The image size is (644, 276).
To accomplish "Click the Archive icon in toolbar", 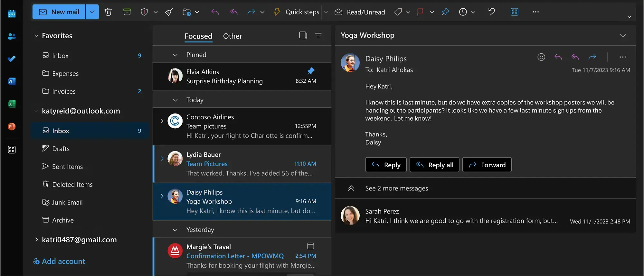I will coord(127,12).
